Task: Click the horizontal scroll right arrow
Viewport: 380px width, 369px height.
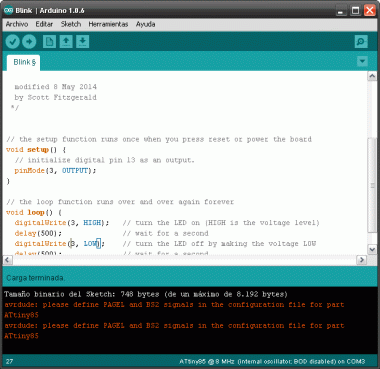Action: [362, 260]
